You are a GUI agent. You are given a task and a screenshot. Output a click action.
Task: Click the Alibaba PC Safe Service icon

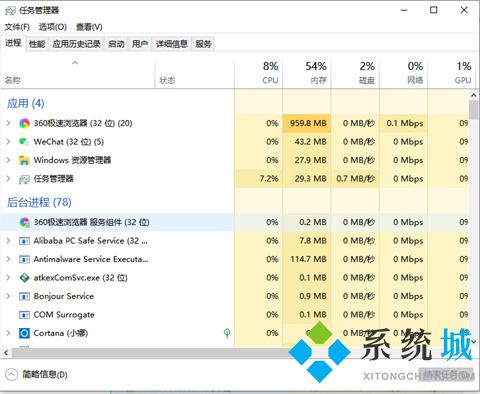[x=24, y=241]
